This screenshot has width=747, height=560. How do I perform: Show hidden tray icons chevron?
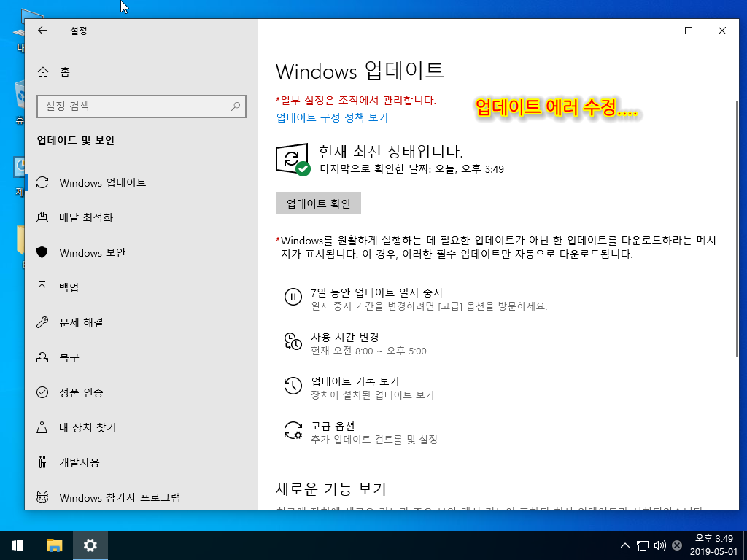coord(625,545)
